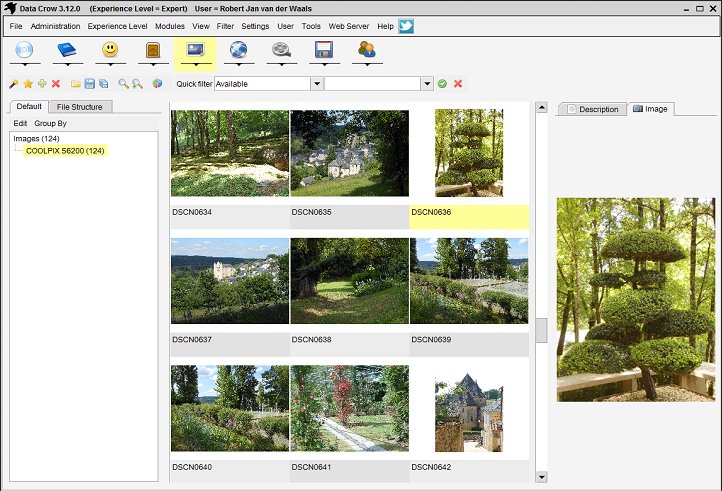The width and height of the screenshot is (722, 491).
Task: Select the COOLPIX S6200 (124) tree node
Action: pos(65,151)
